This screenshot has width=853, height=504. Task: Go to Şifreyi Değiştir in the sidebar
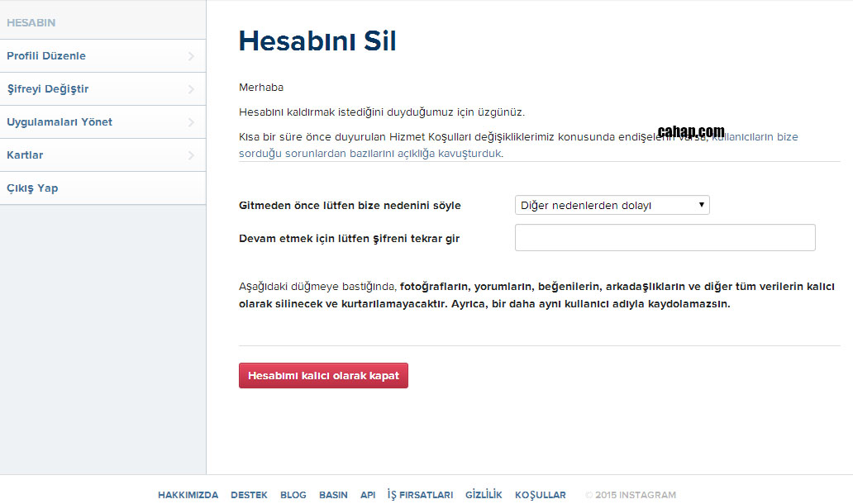pyautogui.click(x=48, y=89)
